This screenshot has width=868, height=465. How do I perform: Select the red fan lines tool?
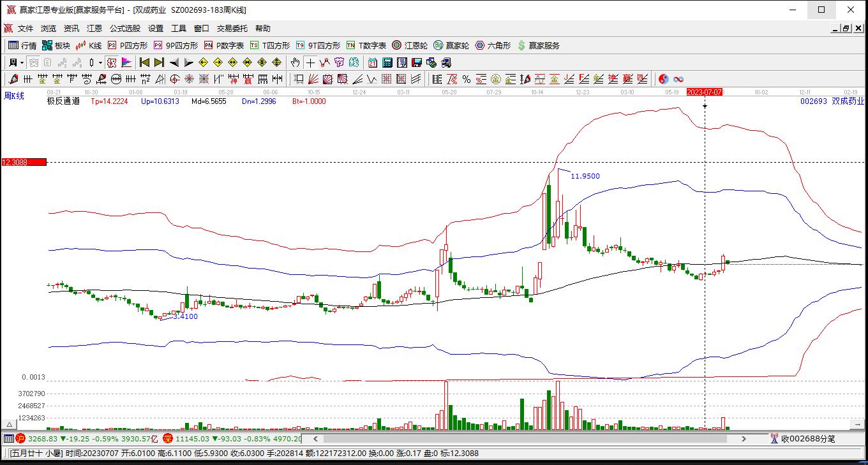313,79
